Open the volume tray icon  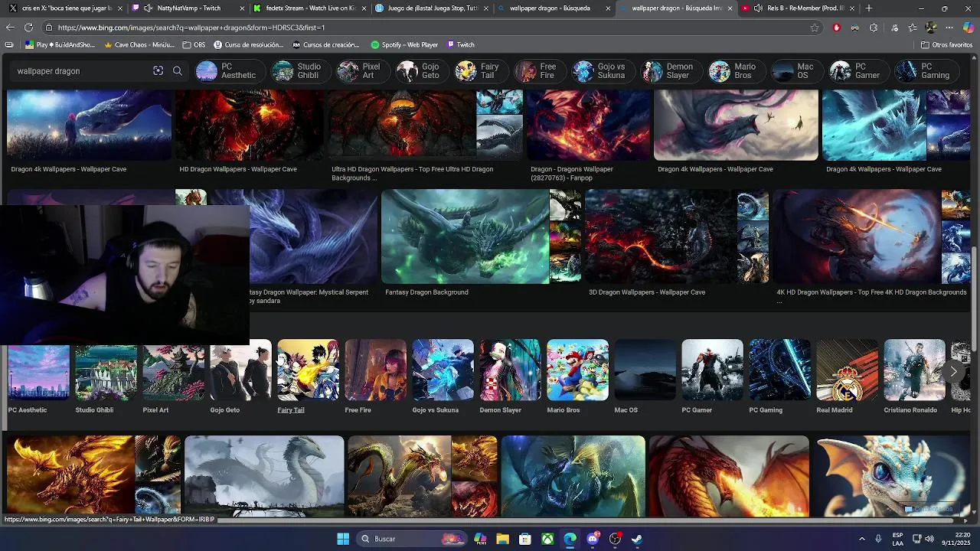point(931,539)
